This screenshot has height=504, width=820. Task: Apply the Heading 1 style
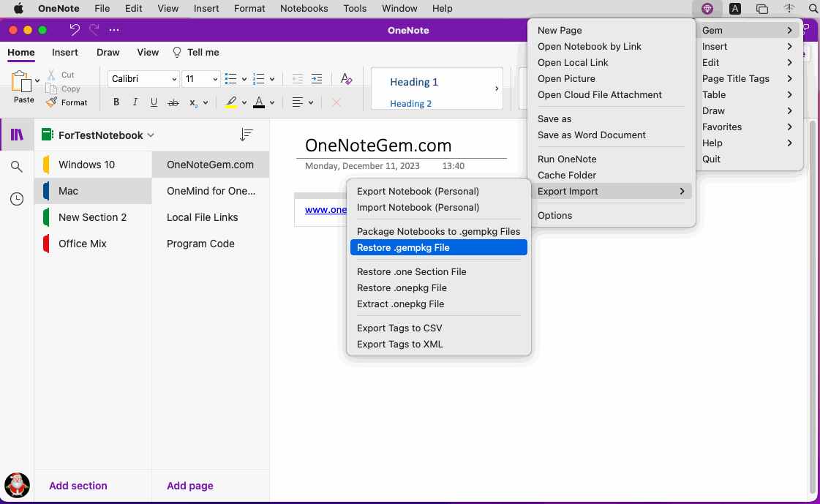[x=414, y=82]
